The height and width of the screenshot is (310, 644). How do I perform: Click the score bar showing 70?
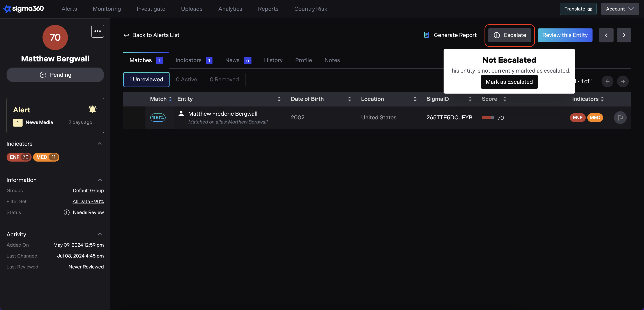coord(488,118)
